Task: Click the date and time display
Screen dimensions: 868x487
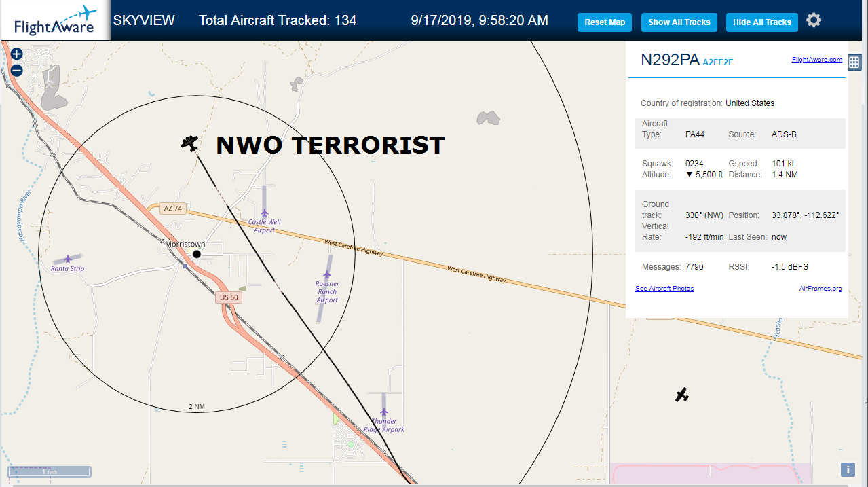Action: tap(480, 20)
